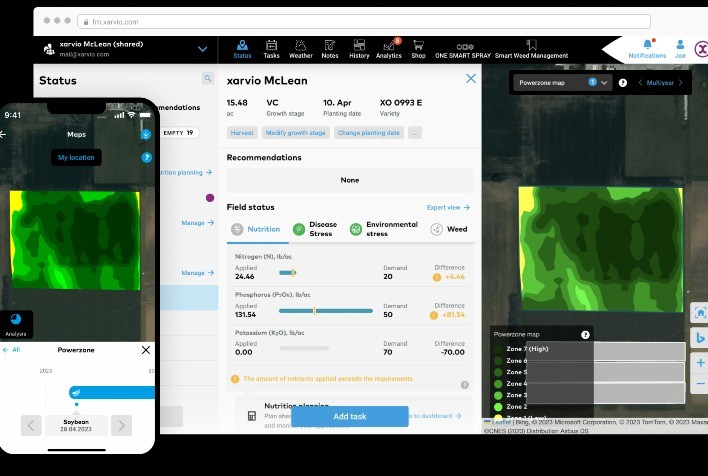
Task: Click Zone 2 legend color swatch
Action: [498, 407]
